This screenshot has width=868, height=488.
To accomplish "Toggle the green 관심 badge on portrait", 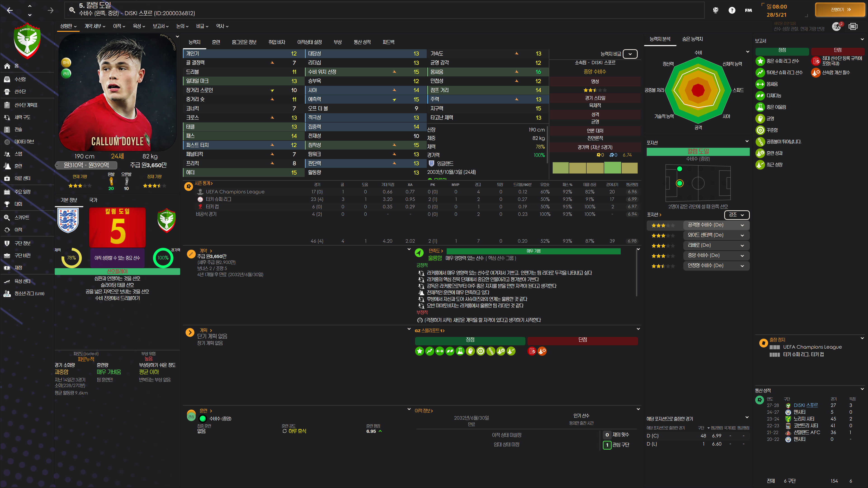I will point(66,73).
